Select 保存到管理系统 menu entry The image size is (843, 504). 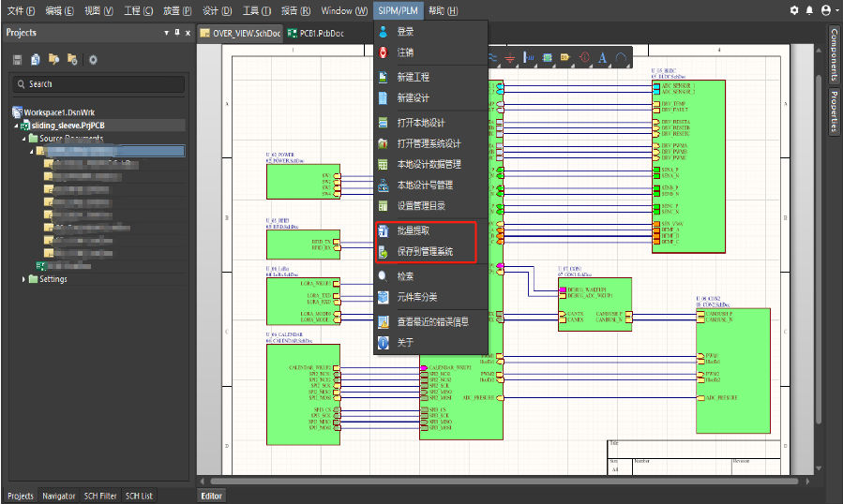tap(424, 252)
